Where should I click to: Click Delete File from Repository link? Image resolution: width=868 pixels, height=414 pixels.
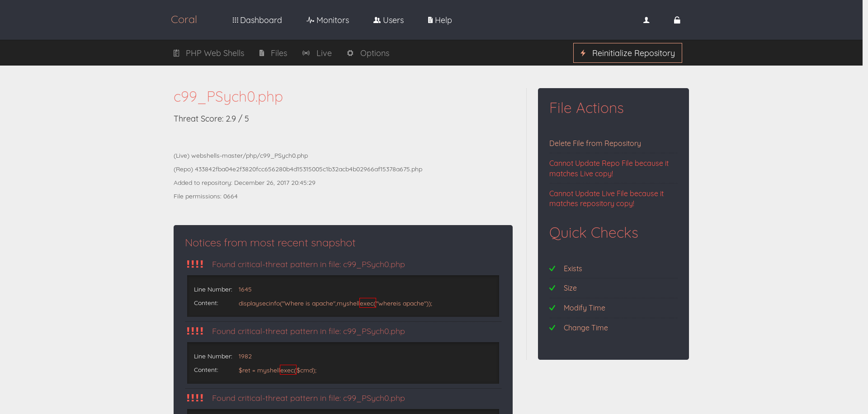pos(595,143)
